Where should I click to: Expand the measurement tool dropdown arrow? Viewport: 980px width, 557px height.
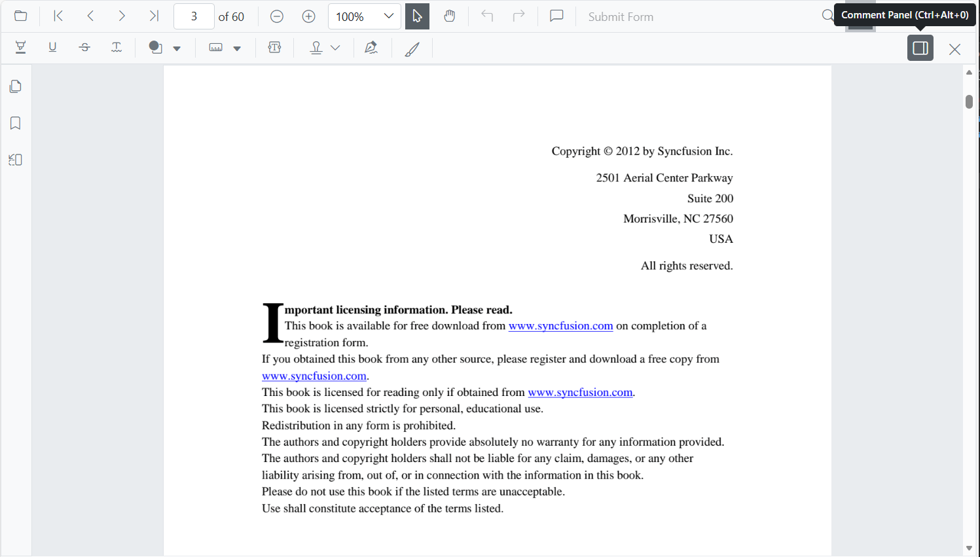point(237,48)
